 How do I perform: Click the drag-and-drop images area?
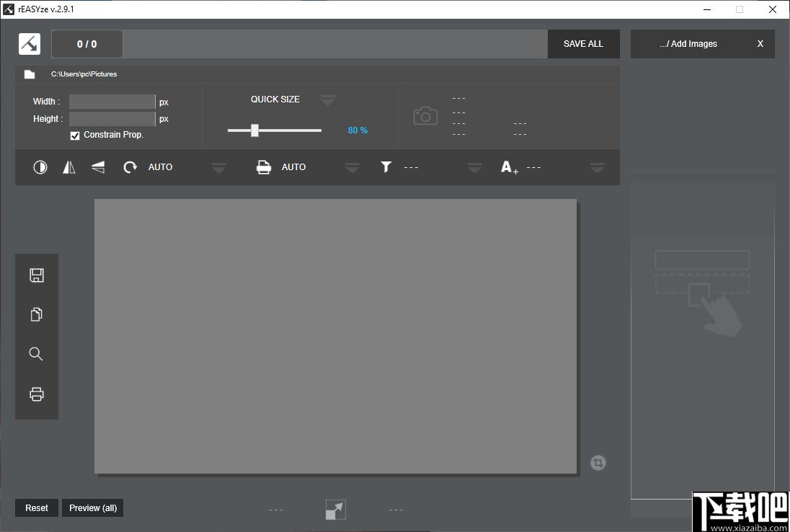pos(702,340)
